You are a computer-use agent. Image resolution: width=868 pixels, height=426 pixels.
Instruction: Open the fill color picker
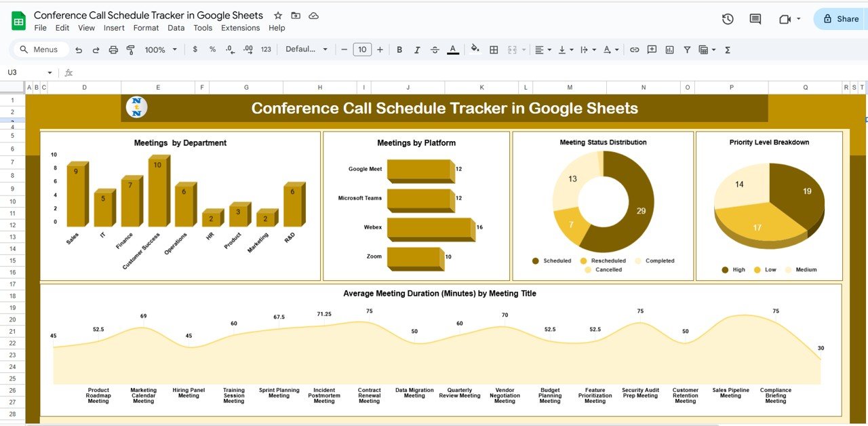475,50
